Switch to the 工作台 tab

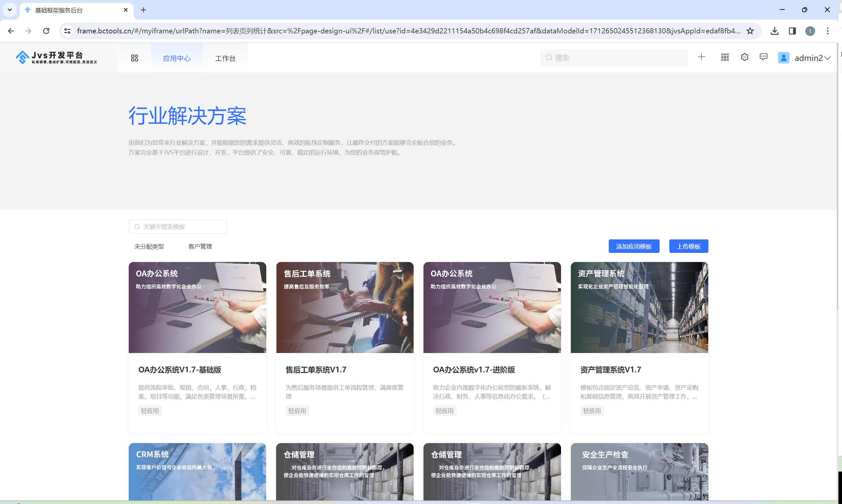225,58
